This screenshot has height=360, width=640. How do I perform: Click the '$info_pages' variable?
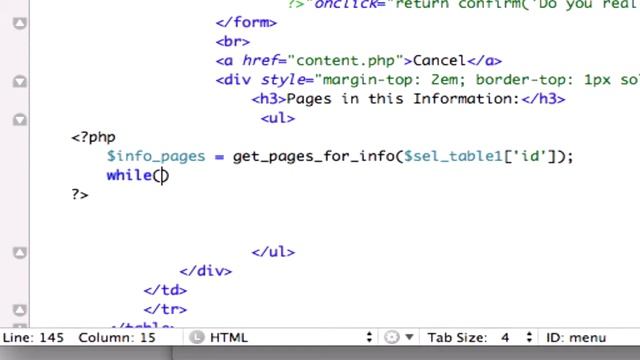click(156, 157)
